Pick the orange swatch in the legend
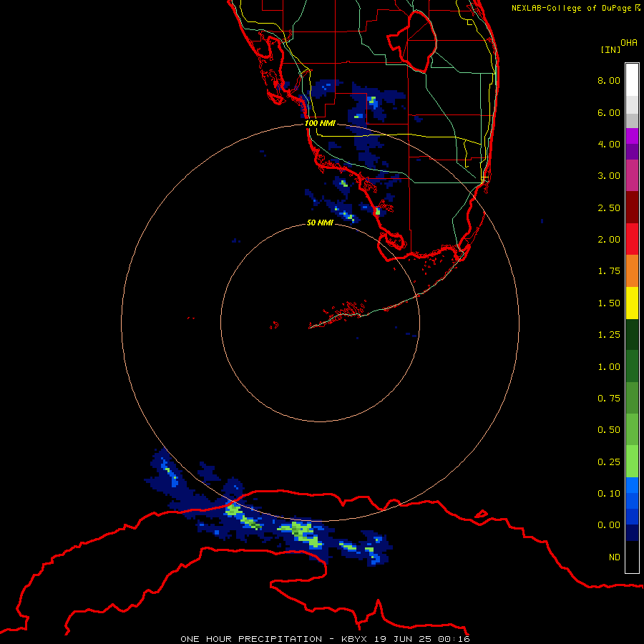 click(632, 270)
